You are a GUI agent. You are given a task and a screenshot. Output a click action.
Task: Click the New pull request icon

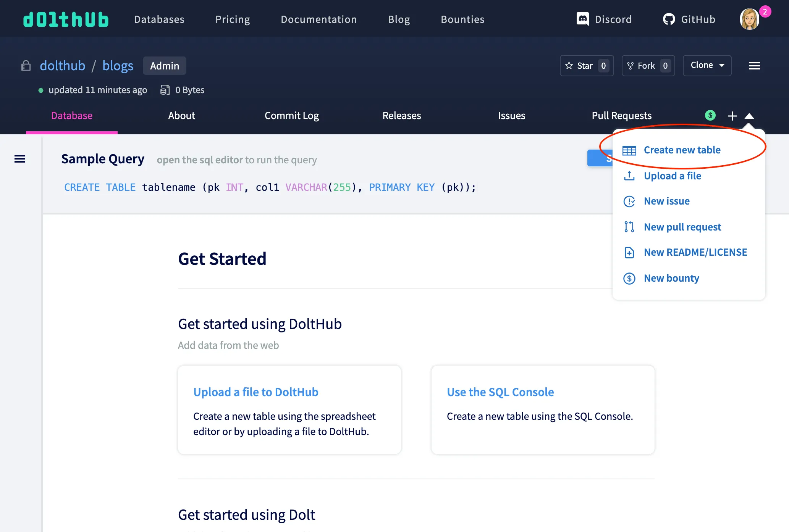[629, 227]
